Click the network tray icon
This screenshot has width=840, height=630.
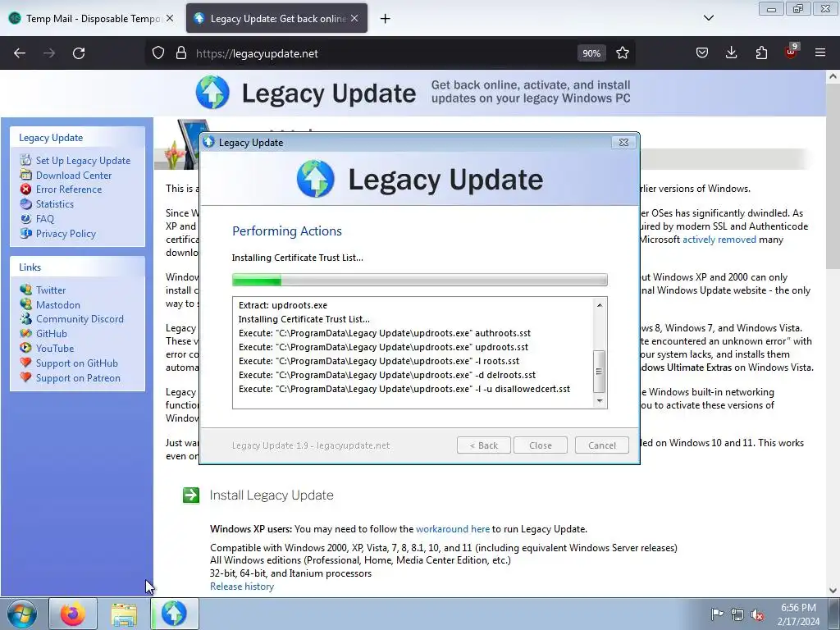(x=737, y=614)
